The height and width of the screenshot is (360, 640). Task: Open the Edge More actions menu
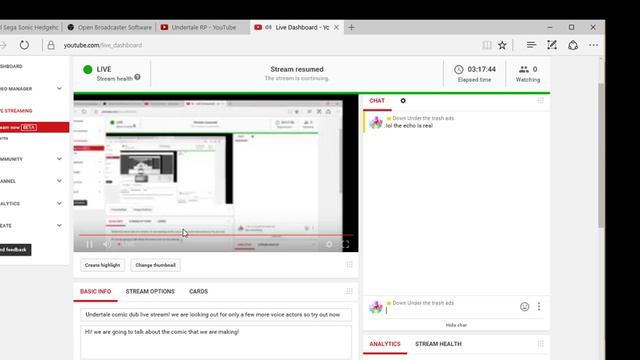[593, 45]
